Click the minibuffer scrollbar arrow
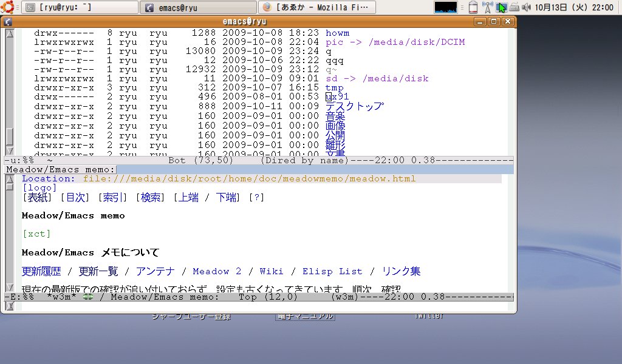Screen dimensions: 622x364 point(10,306)
